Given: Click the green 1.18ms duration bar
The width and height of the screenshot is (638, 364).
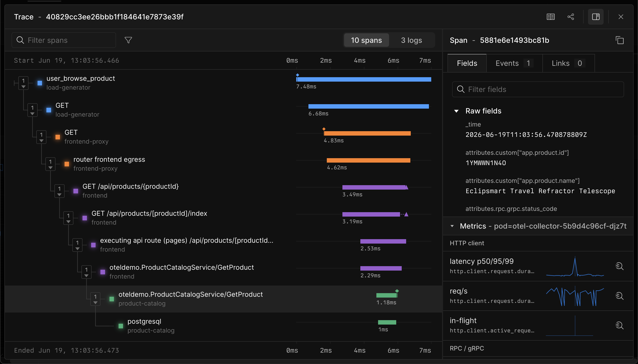Looking at the screenshot, I should 387,295.
